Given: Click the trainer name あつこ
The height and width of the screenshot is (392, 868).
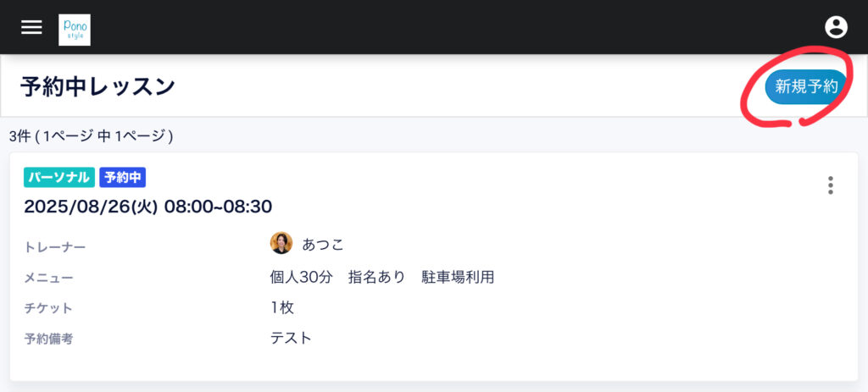Looking at the screenshot, I should coord(323,245).
